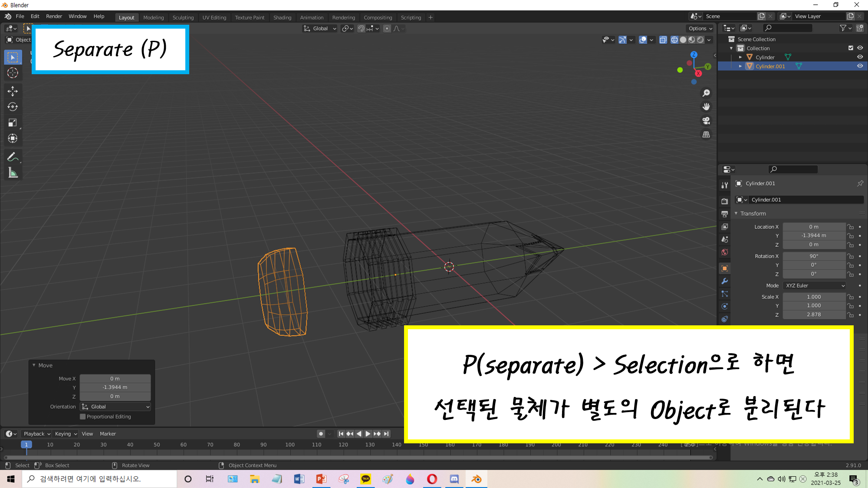Click the Scale Z value field

pos(814,314)
